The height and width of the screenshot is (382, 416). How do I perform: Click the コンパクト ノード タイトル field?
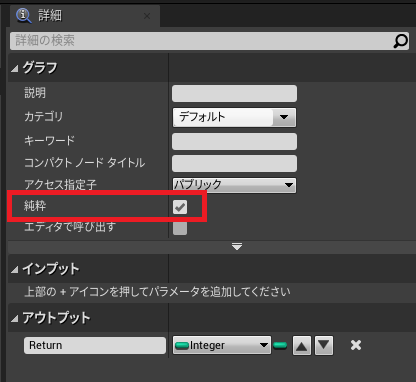[x=234, y=163]
